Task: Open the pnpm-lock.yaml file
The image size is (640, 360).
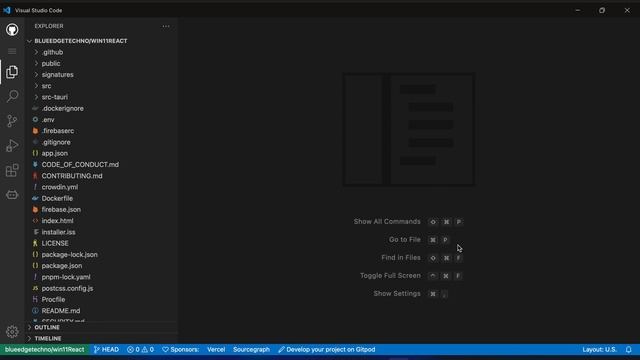Action: click(x=101, y=277)
